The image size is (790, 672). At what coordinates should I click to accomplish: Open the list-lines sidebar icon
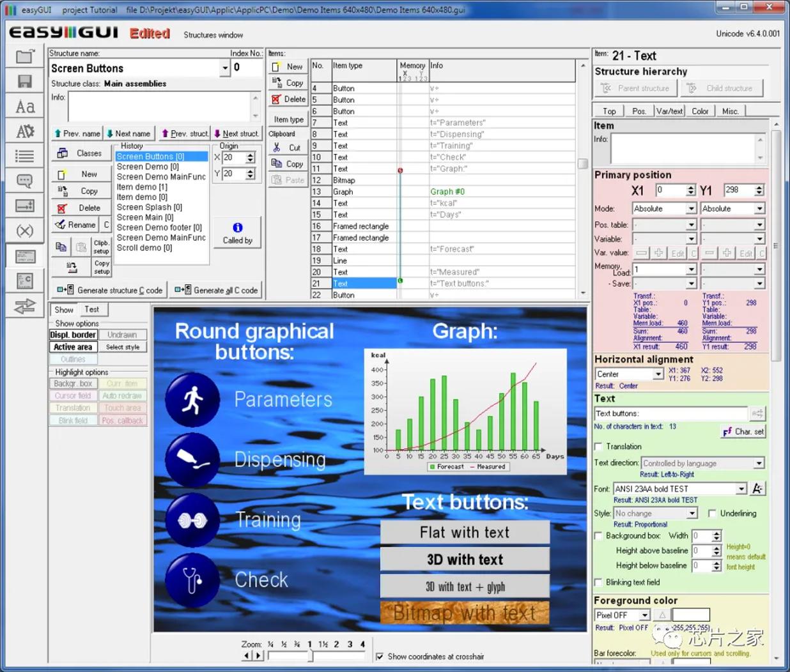[25, 156]
